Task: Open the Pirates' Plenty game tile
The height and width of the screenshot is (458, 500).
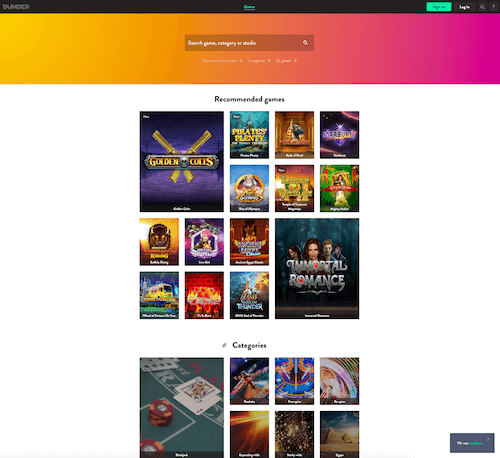Action: pos(249,135)
